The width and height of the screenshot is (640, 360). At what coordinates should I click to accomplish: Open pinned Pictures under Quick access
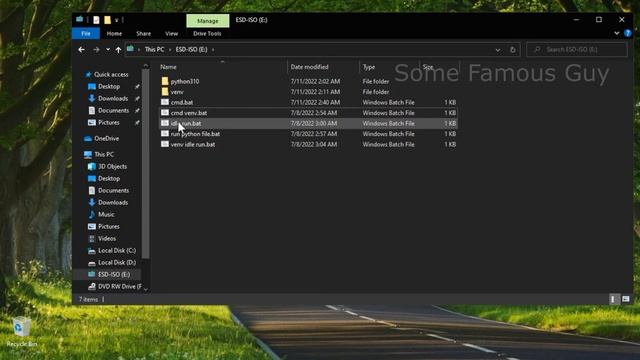(109, 122)
